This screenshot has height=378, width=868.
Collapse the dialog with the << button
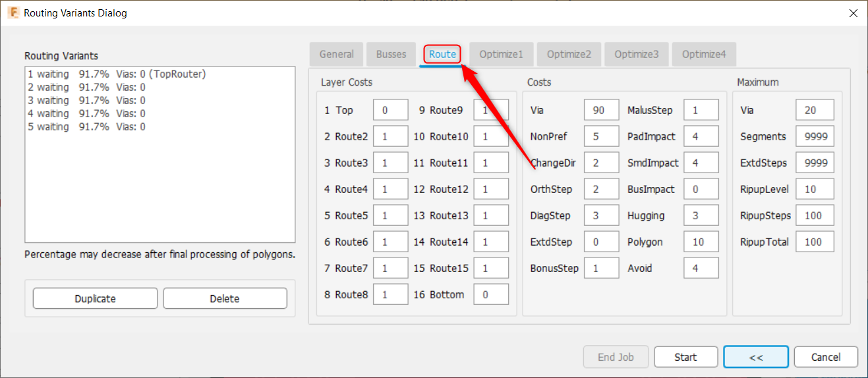click(x=755, y=357)
